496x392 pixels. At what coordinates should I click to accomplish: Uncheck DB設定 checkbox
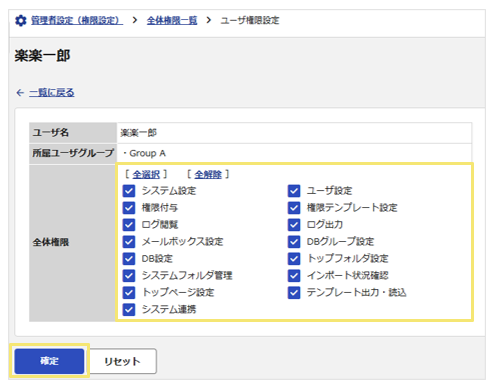129,259
